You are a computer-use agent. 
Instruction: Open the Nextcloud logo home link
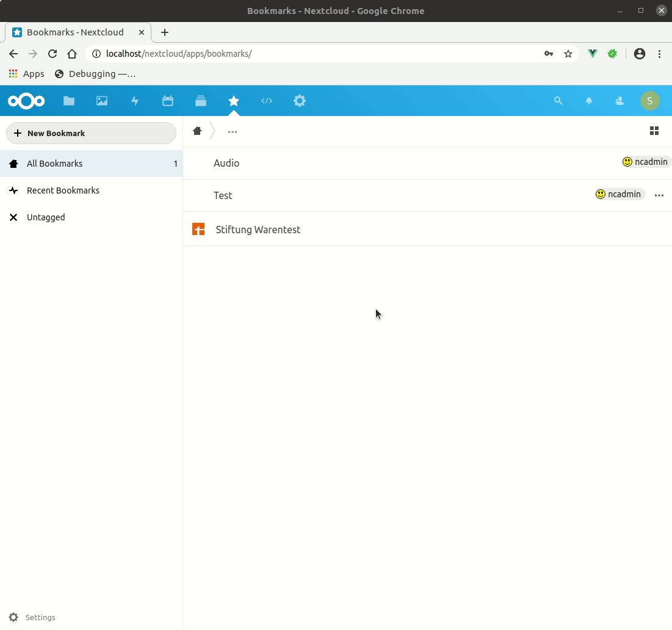point(26,101)
